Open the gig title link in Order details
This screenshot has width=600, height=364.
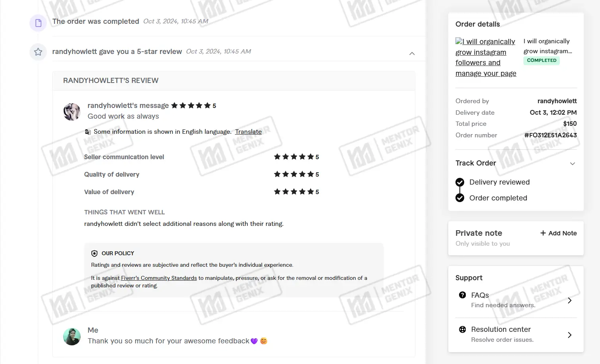click(486, 58)
